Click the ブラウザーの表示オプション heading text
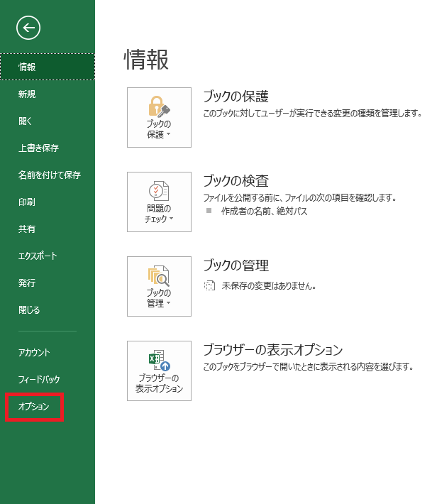Image resolution: width=432 pixels, height=504 pixels. [x=273, y=350]
